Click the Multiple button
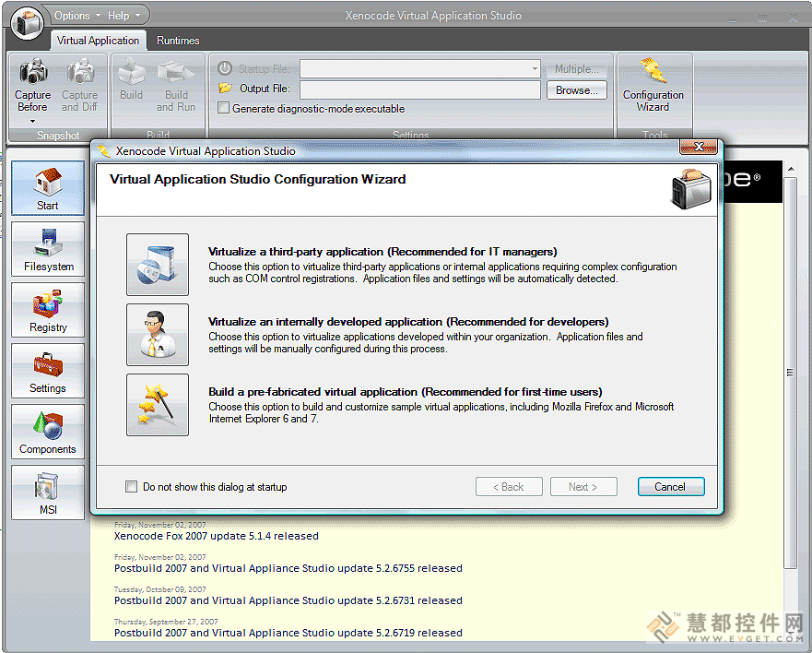Image resolution: width=812 pixels, height=653 pixels. point(577,69)
